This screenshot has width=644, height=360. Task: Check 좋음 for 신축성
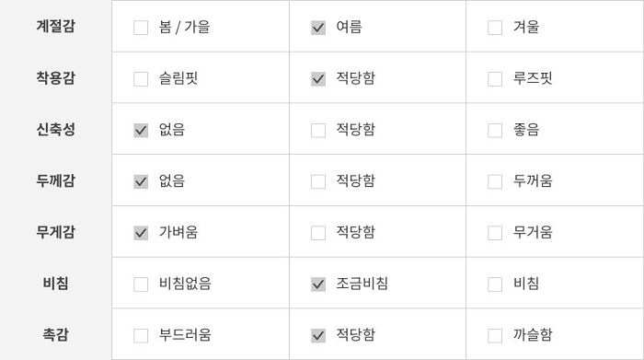[495, 130]
